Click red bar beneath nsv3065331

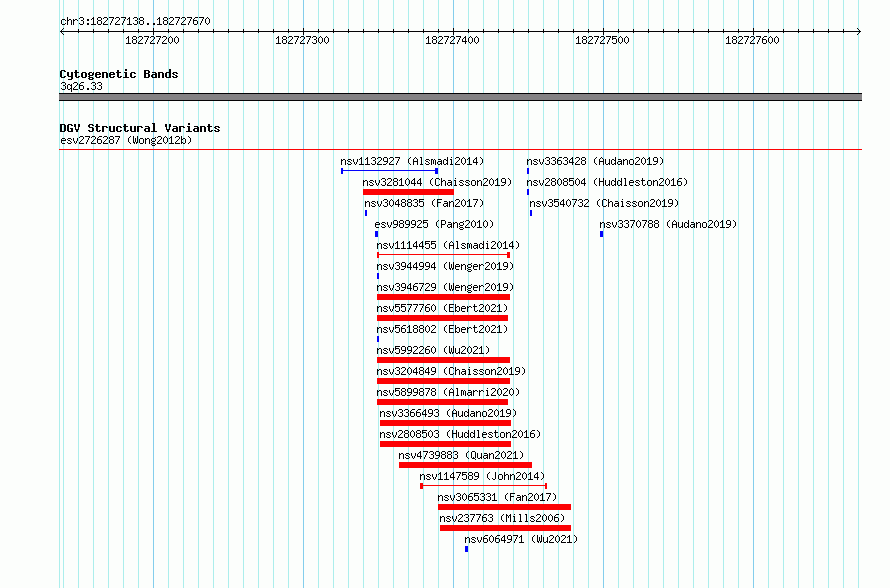[505, 507]
